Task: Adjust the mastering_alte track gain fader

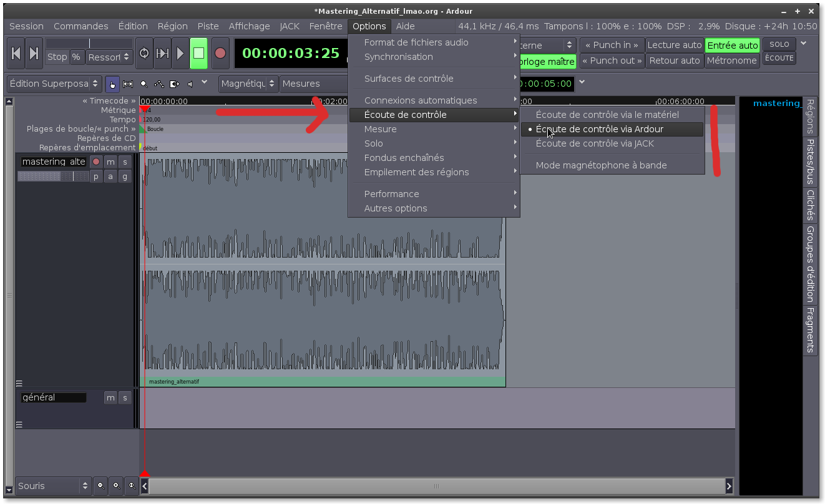Action: coord(52,177)
